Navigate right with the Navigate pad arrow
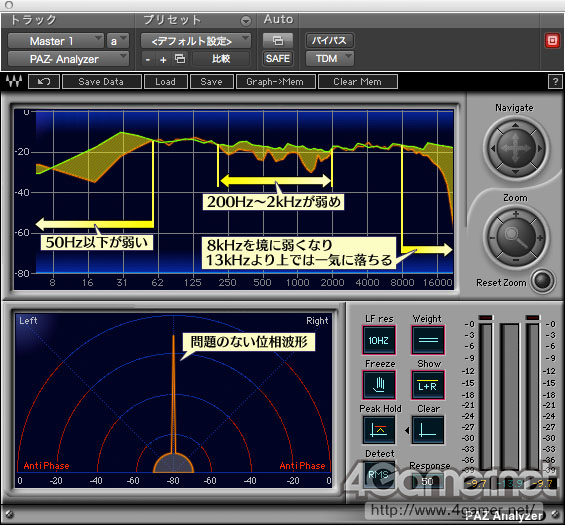The height and width of the screenshot is (525, 565). pyautogui.click(x=539, y=148)
